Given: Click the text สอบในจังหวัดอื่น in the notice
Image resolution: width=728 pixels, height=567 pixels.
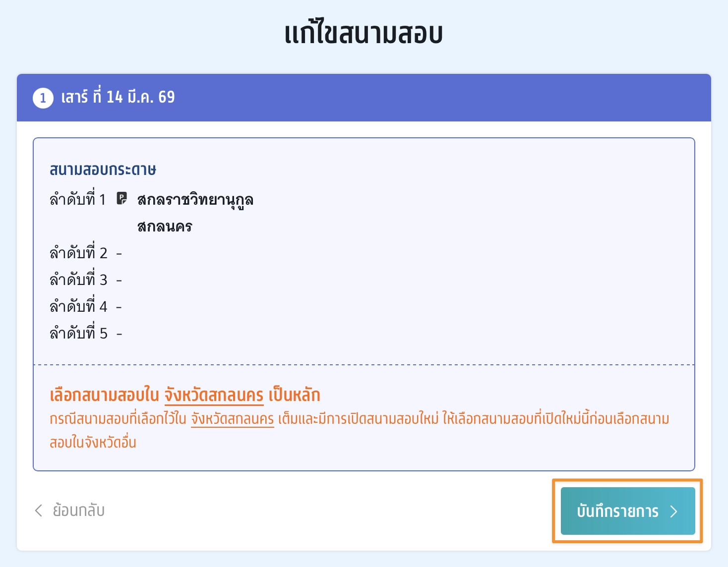Looking at the screenshot, I should coord(93,443).
